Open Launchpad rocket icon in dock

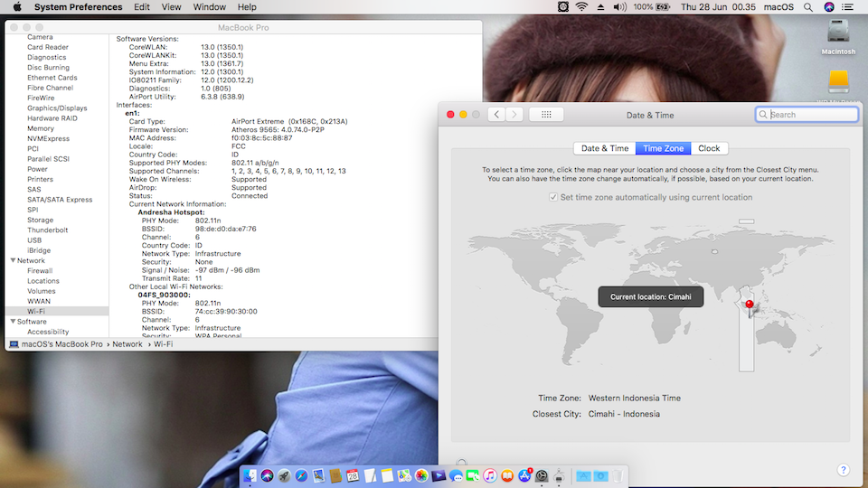pyautogui.click(x=285, y=476)
